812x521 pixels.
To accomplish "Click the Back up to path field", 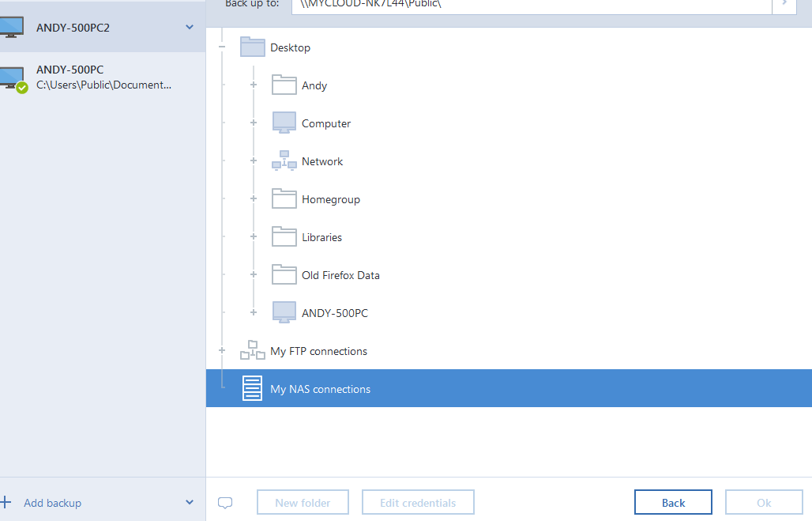I will pos(529,4).
